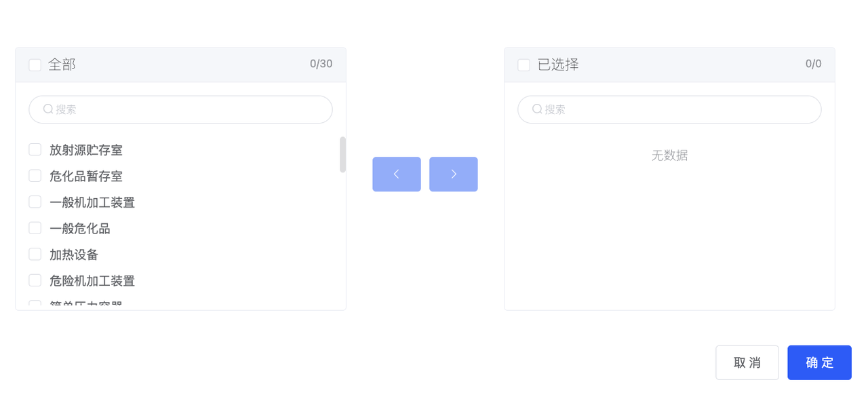Screen dimensions: 868x395
Task: Select the 一般机加工装置 checkbox
Action: [35, 202]
